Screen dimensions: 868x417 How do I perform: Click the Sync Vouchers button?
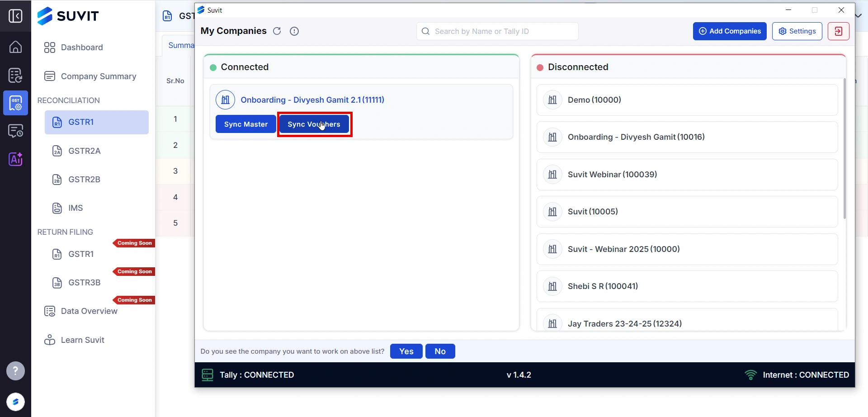point(314,124)
